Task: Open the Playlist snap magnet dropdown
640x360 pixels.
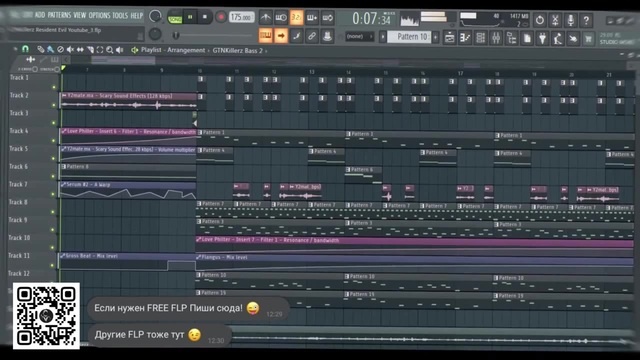Action: click(25, 49)
